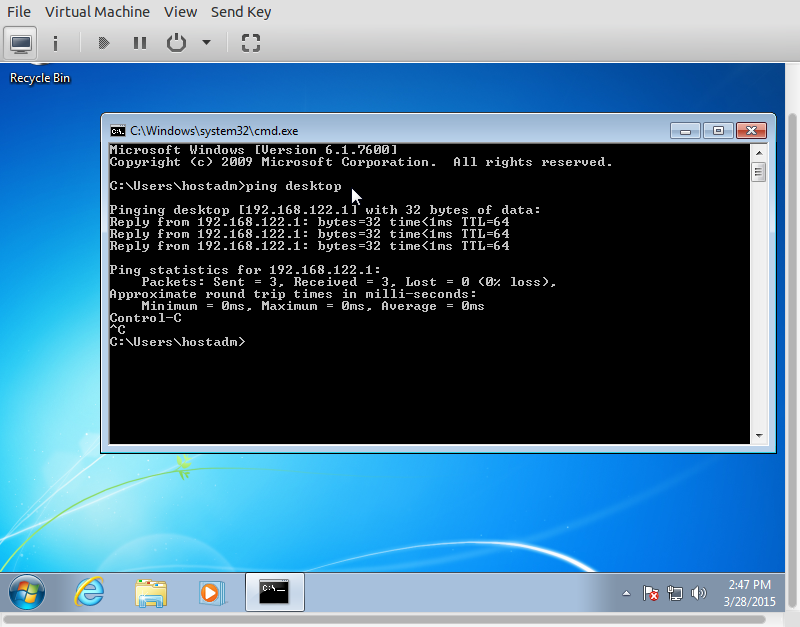Screen dimensions: 800x627
Task: Show the graphical console view
Action: coord(21,43)
